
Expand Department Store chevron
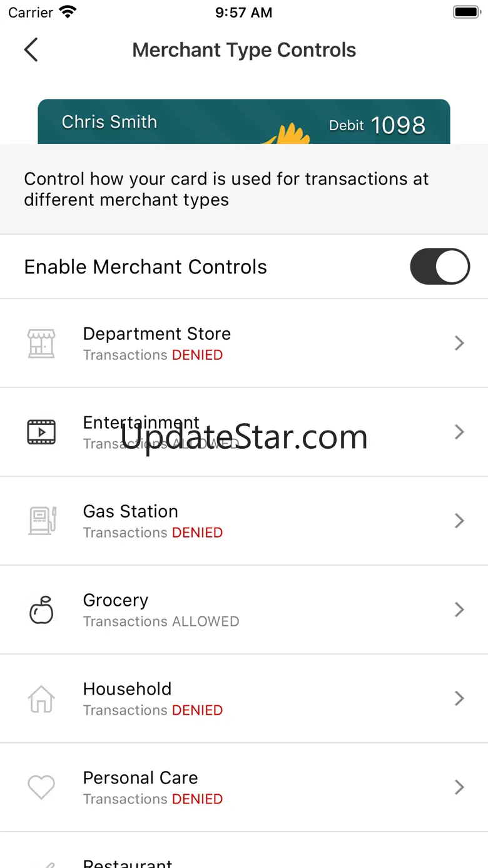(459, 343)
